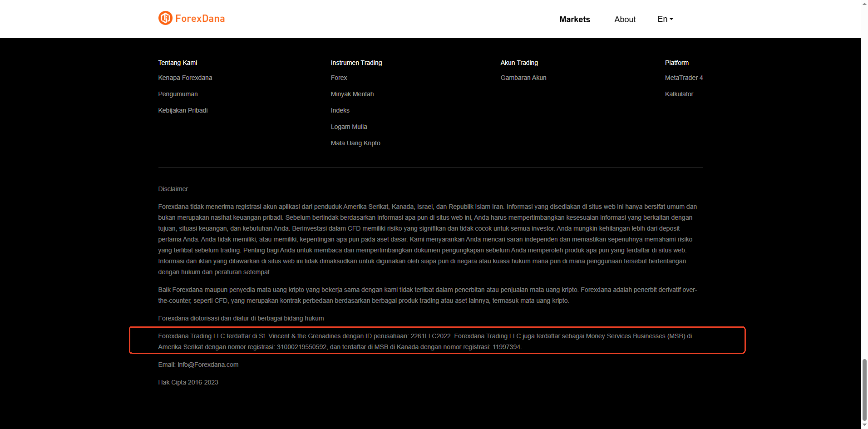The width and height of the screenshot is (868, 429).
Task: Click the Tentang Kami footer heading
Action: (178, 63)
